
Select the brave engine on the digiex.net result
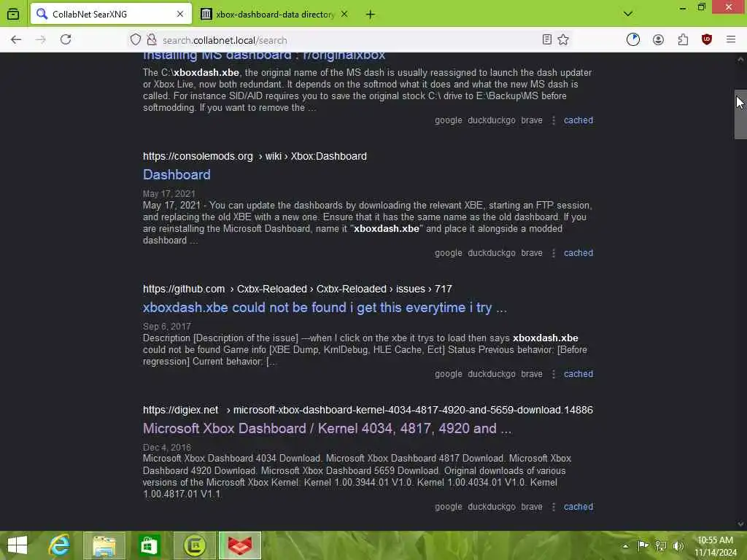tap(532, 507)
